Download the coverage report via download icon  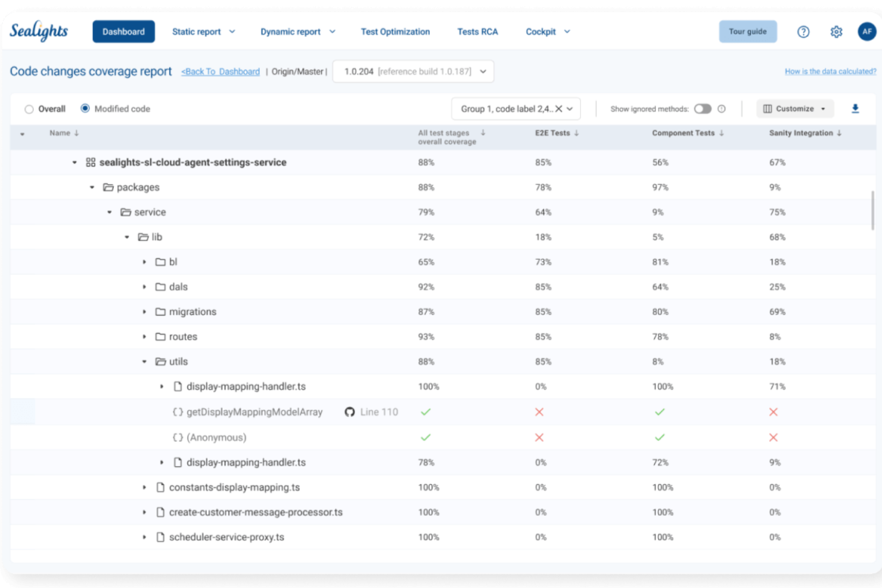point(856,108)
